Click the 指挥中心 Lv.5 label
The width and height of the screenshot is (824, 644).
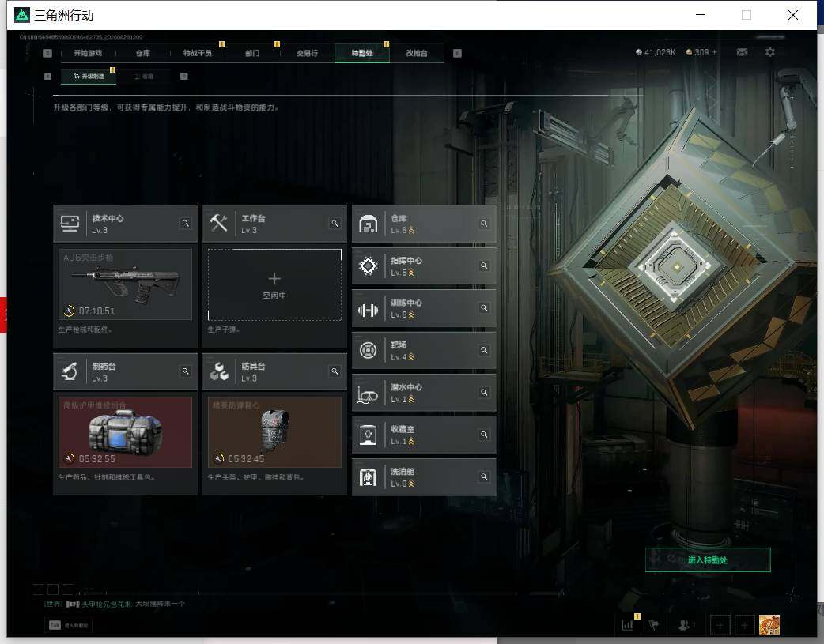pyautogui.click(x=406, y=266)
